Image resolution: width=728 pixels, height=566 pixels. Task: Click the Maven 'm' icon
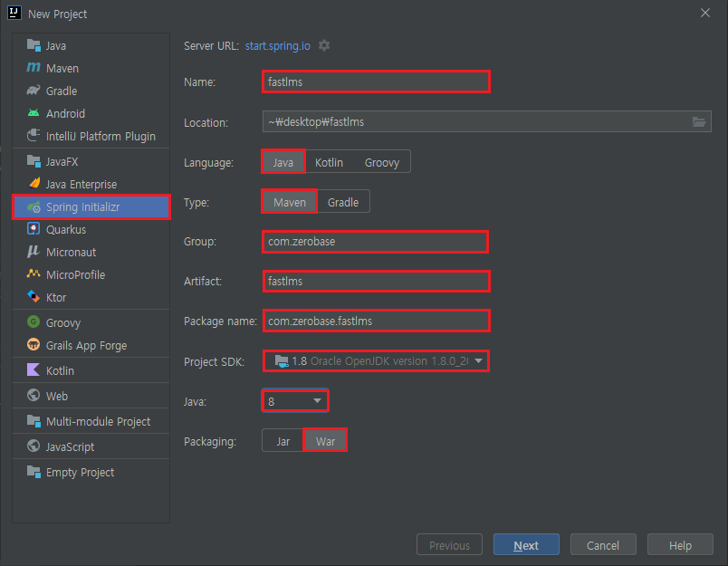(34, 67)
